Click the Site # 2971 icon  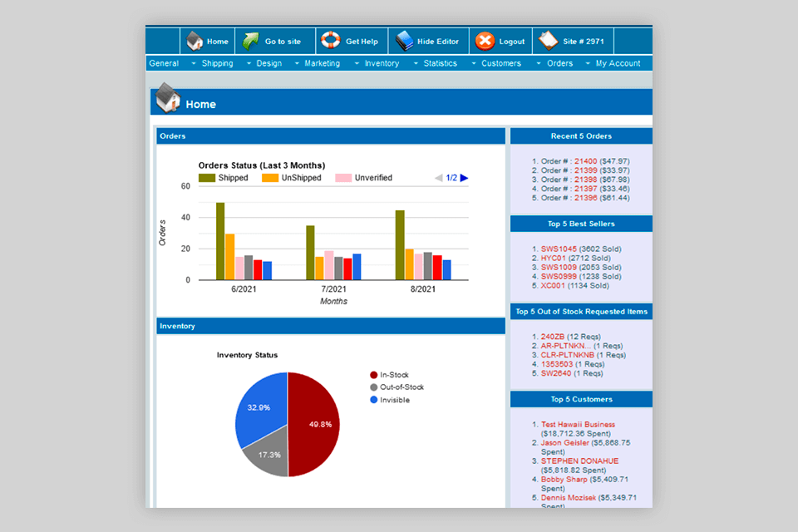[548, 40]
